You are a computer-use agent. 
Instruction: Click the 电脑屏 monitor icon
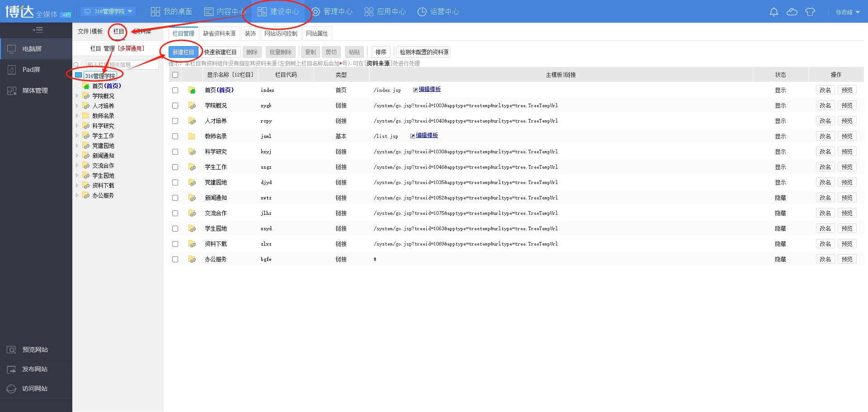pyautogui.click(x=12, y=49)
